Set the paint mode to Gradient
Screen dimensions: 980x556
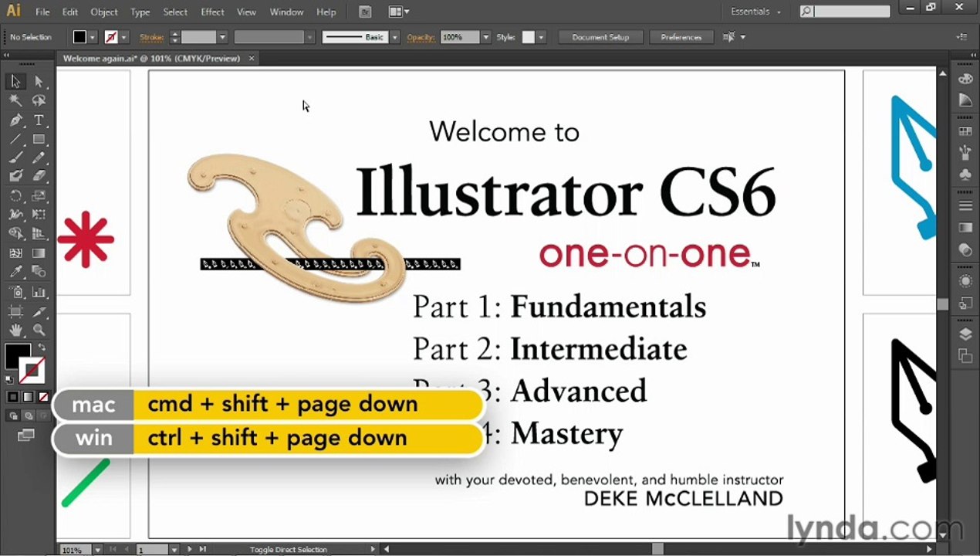point(28,397)
